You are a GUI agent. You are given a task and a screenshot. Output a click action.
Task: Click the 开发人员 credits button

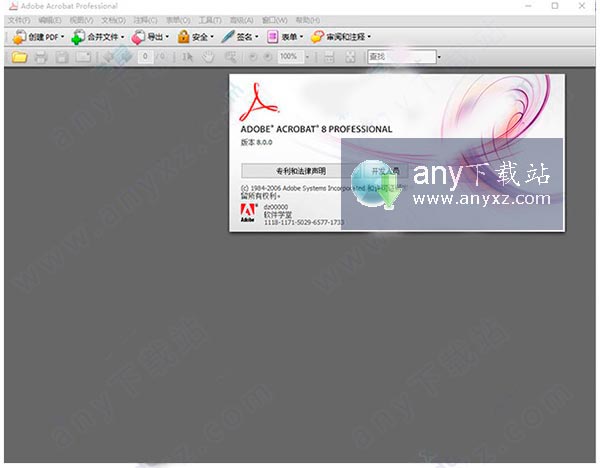pyautogui.click(x=385, y=171)
